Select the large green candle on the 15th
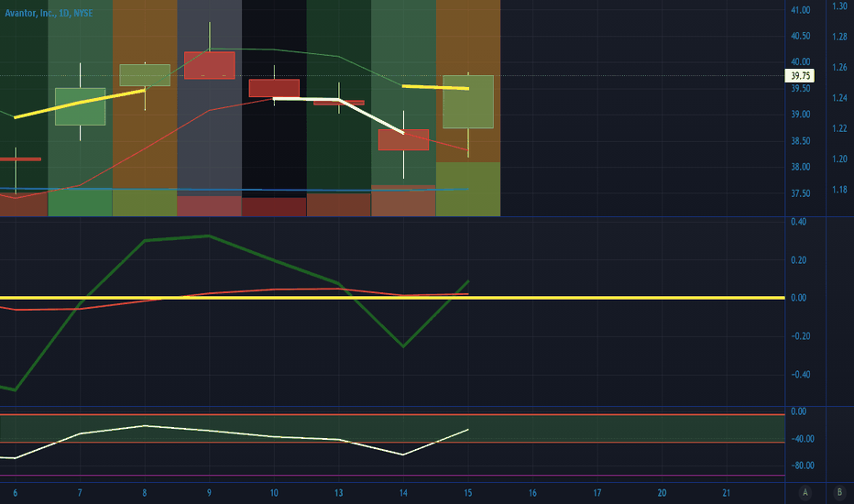The image size is (854, 504). click(x=468, y=102)
